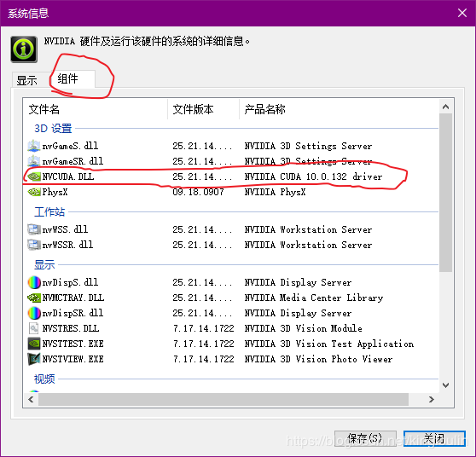The image size is (476, 457).
Task: Collapse the 显示 group header in list
Action: tap(44, 265)
